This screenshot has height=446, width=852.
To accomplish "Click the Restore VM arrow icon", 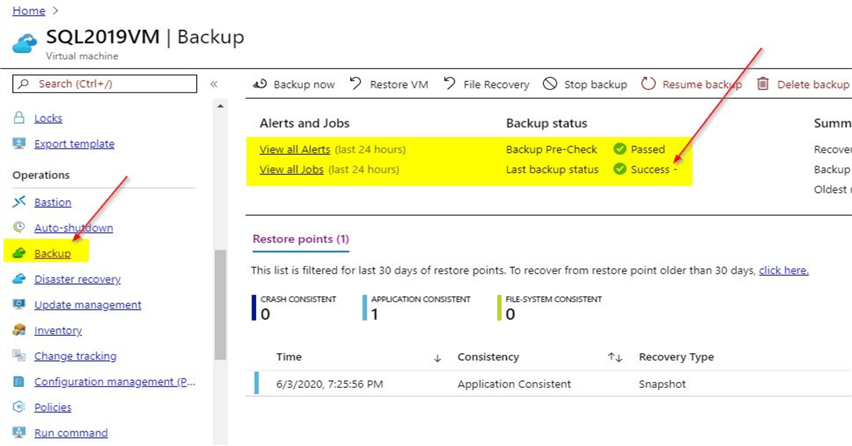I will pyautogui.click(x=355, y=84).
